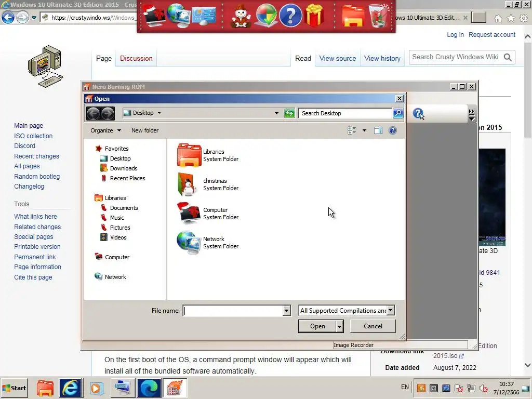Click the Open button's split arrow

pos(339,326)
